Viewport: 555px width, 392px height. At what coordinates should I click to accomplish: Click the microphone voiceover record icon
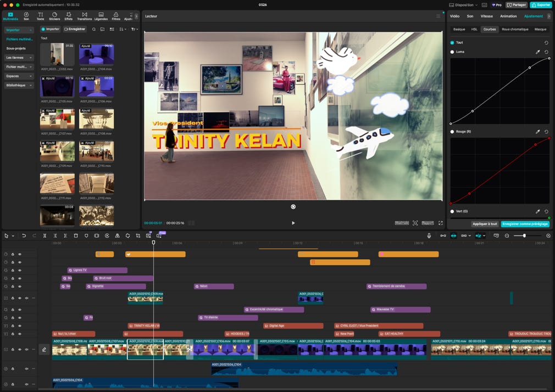(x=429, y=236)
